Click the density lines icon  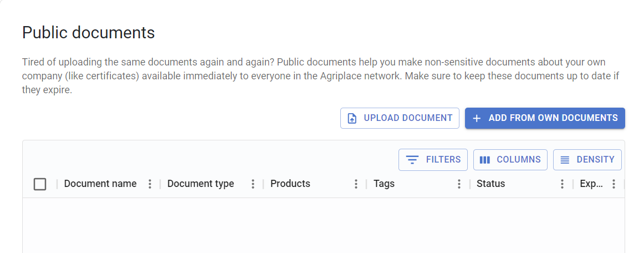click(x=565, y=160)
